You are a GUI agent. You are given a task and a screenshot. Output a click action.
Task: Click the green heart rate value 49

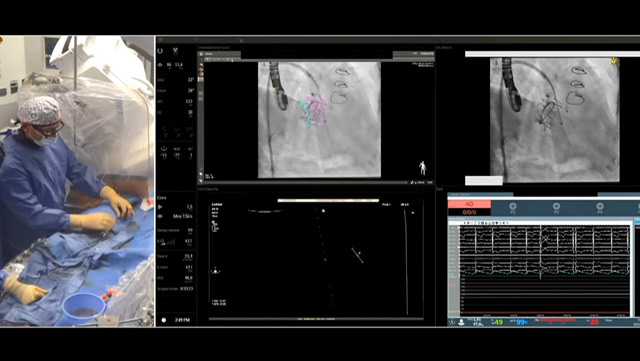point(498,322)
